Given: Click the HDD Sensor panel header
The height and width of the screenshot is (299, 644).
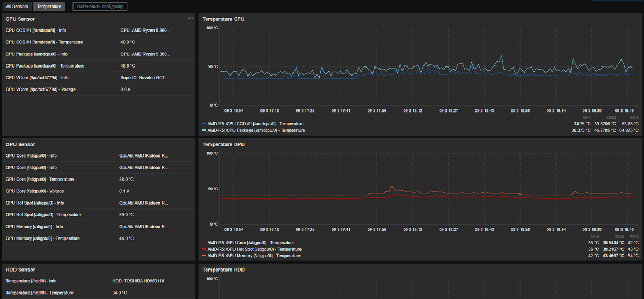Looking at the screenshot, I should (x=20, y=270).
